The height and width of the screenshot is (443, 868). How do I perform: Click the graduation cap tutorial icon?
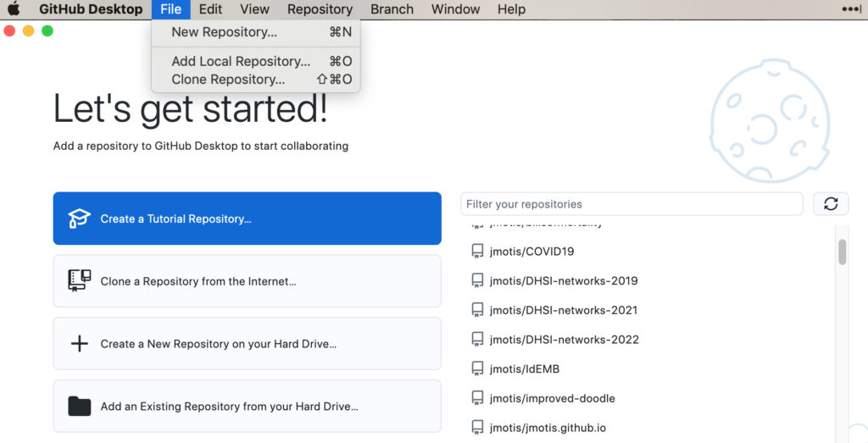(79, 219)
